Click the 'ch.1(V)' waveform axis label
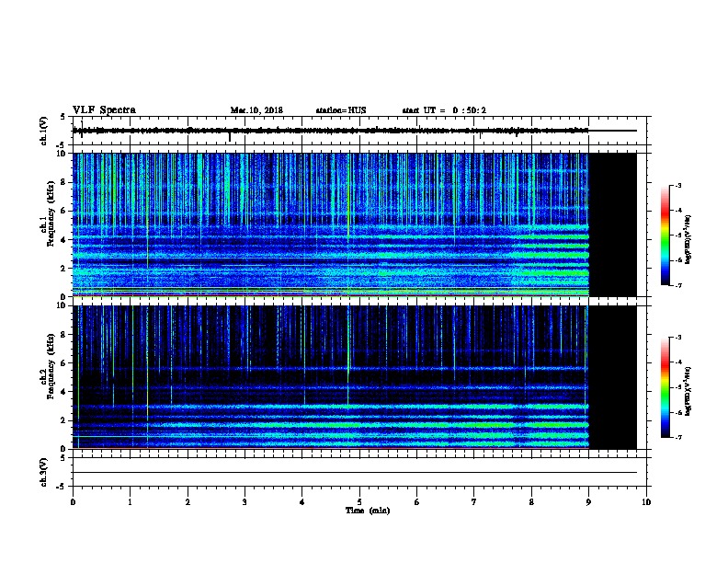Image resolution: width=728 pixels, height=563 pixels. point(43,131)
